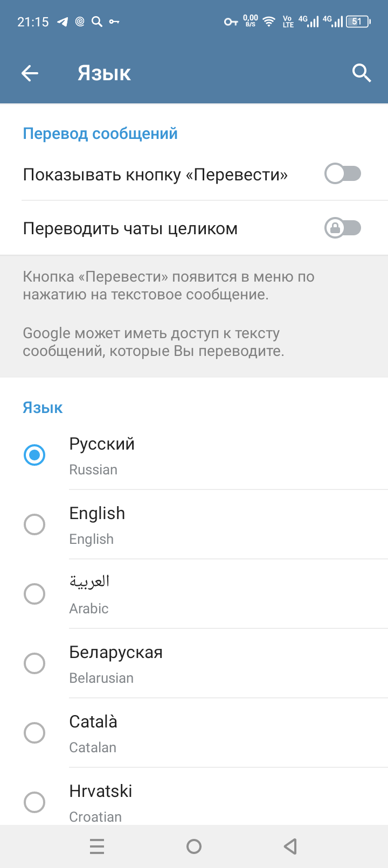The height and width of the screenshot is (868, 388).
Task: Tap the battery indicator icon
Action: 358,22
